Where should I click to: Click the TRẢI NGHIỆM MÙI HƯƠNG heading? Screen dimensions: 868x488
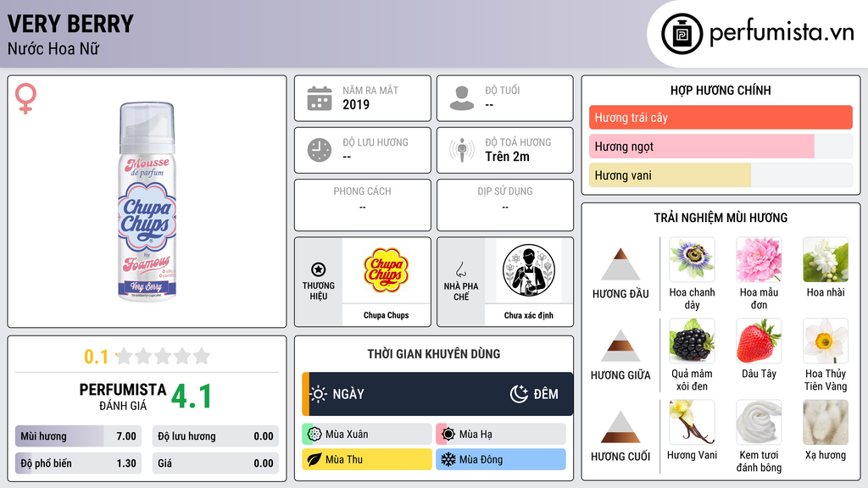tap(721, 218)
